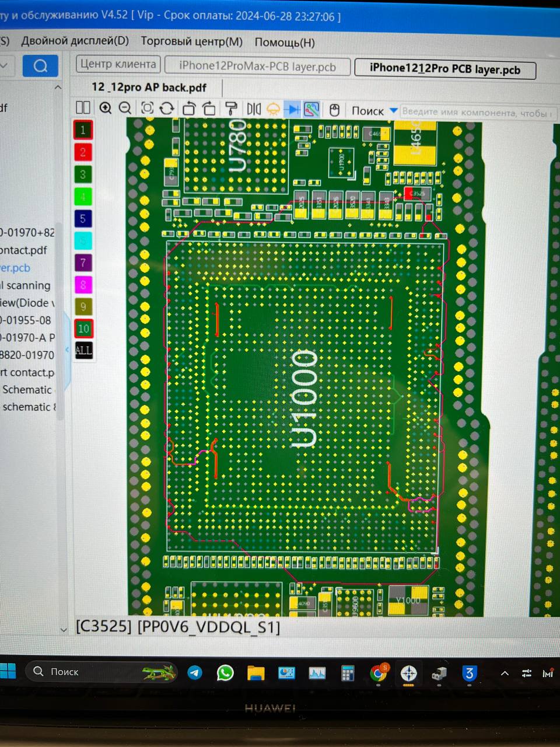
Task: Toggle PCB layer 7
Action: [x=83, y=263]
